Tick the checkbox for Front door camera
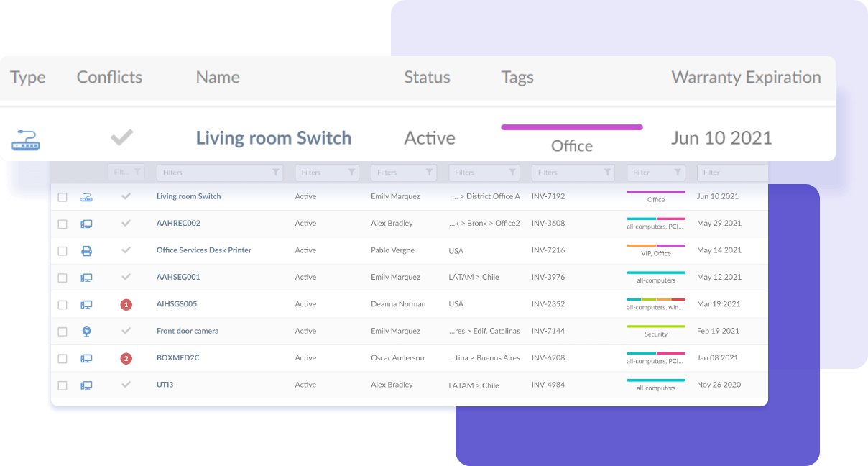Screen dimensions: 868x466 coord(63,332)
